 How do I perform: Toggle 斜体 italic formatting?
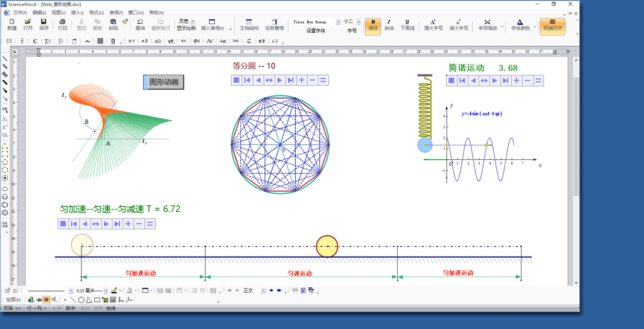point(389,24)
